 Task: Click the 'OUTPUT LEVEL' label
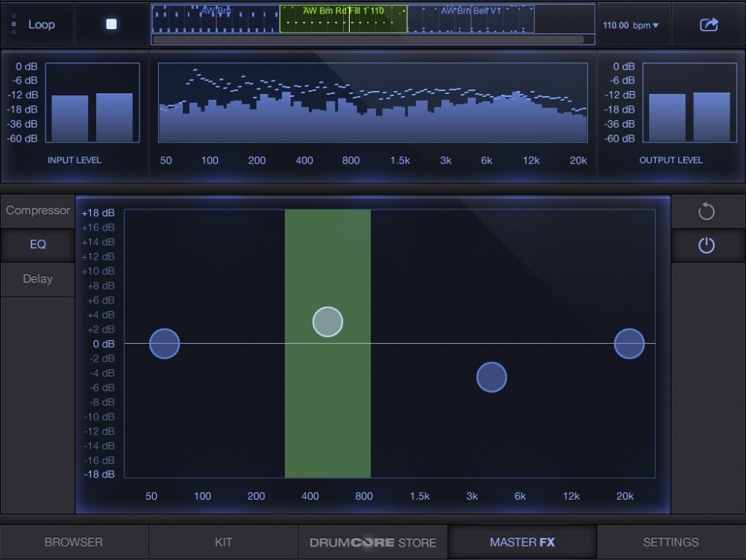point(671,160)
